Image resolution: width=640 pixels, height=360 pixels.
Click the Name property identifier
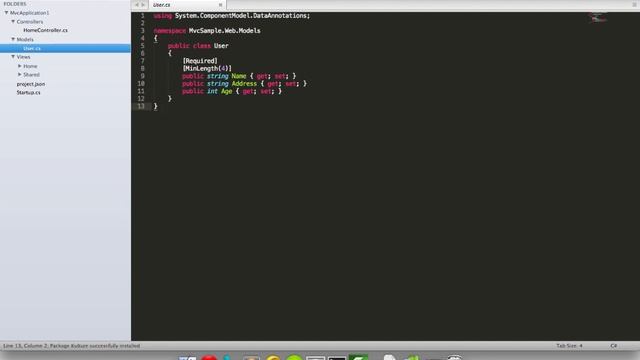coord(239,76)
